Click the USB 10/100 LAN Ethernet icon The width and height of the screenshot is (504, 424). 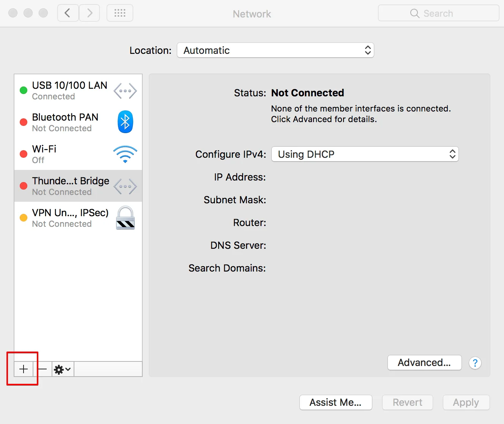click(x=125, y=91)
